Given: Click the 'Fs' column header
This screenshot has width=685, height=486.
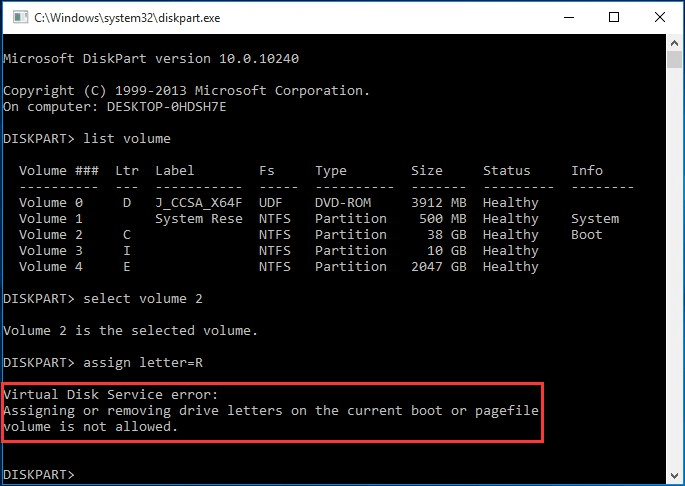Looking at the screenshot, I should (x=266, y=170).
